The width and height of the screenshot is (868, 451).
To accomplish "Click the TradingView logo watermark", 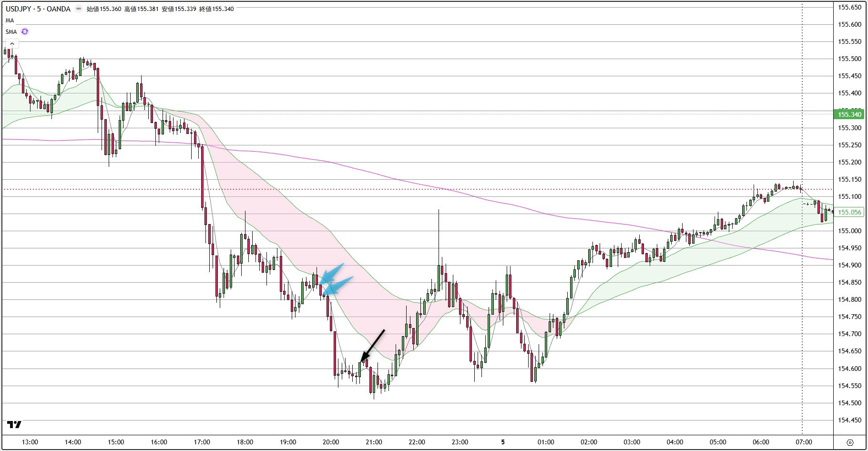I will (x=14, y=424).
